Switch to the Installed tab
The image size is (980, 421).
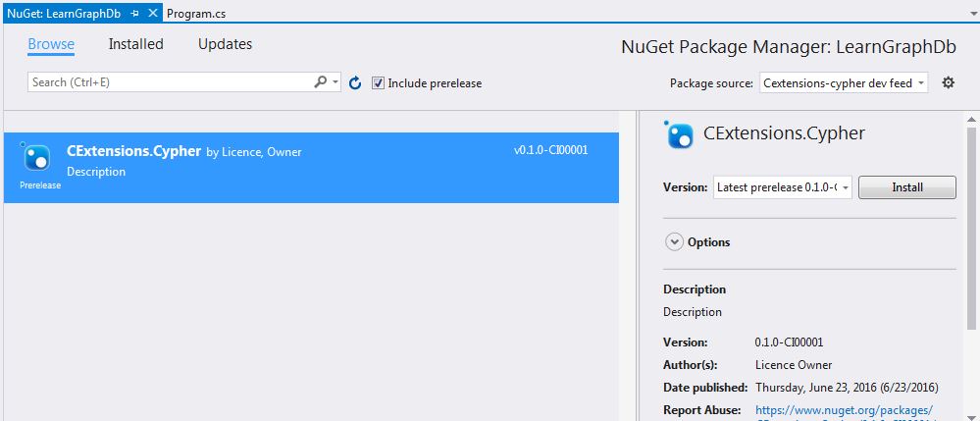[x=135, y=44]
